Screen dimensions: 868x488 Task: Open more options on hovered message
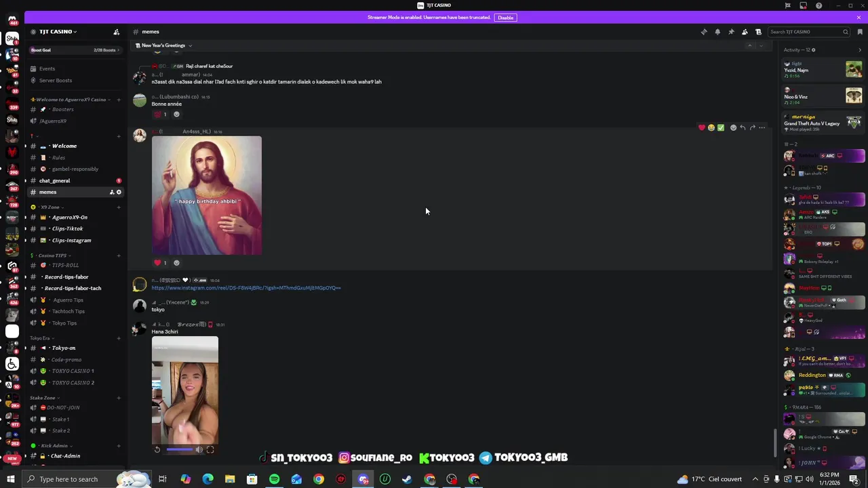(x=762, y=127)
